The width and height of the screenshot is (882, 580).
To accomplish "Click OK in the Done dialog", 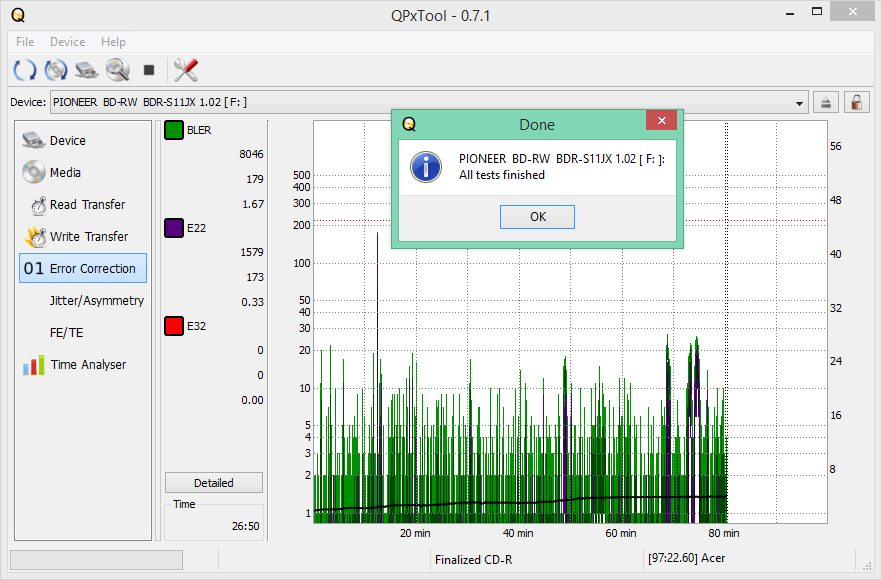I will pyautogui.click(x=537, y=217).
